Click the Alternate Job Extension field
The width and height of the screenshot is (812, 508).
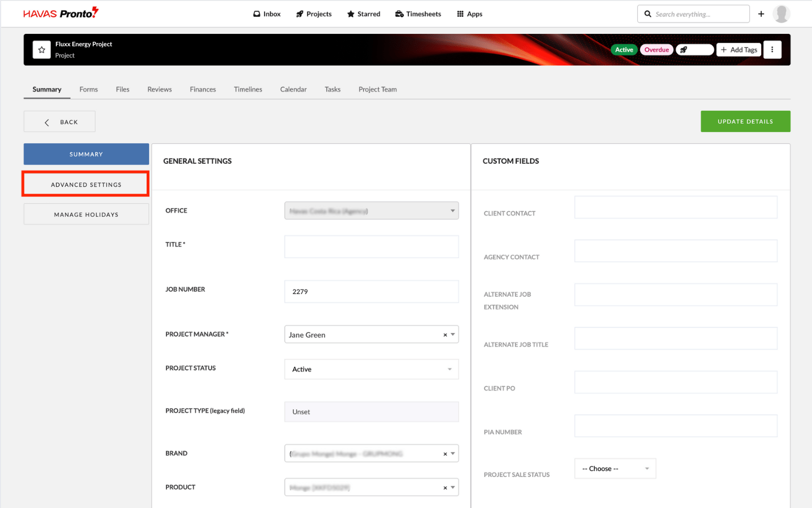(x=676, y=295)
